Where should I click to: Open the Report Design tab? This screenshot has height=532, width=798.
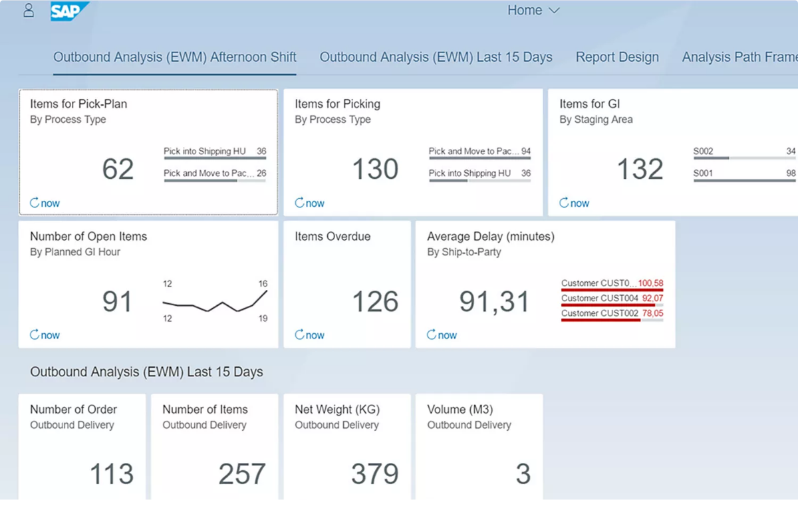pos(617,57)
